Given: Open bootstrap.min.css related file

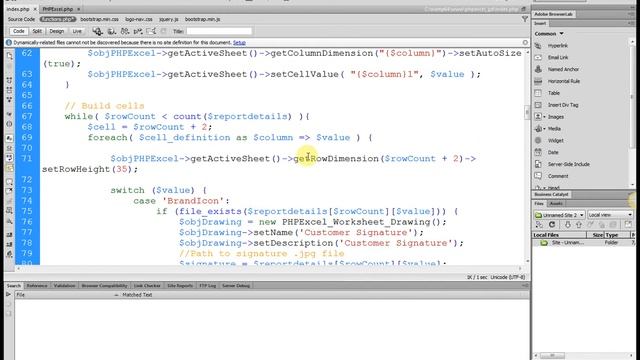Looking at the screenshot, I should [x=99, y=19].
